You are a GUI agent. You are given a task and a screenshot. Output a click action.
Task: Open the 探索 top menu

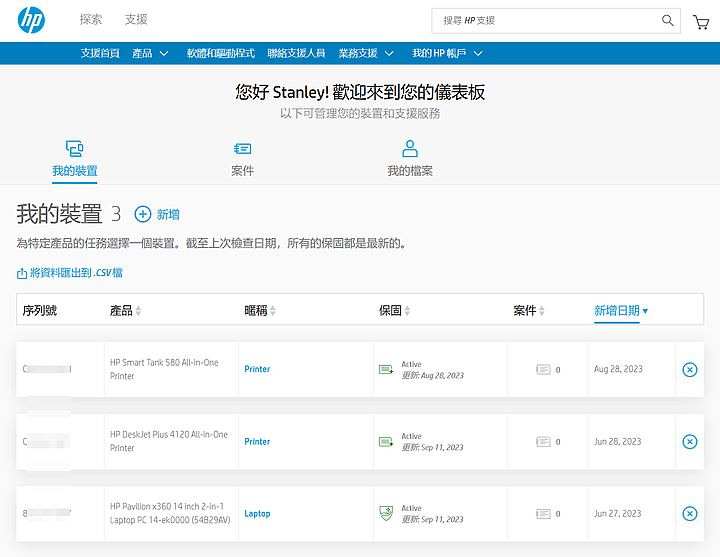click(91, 19)
